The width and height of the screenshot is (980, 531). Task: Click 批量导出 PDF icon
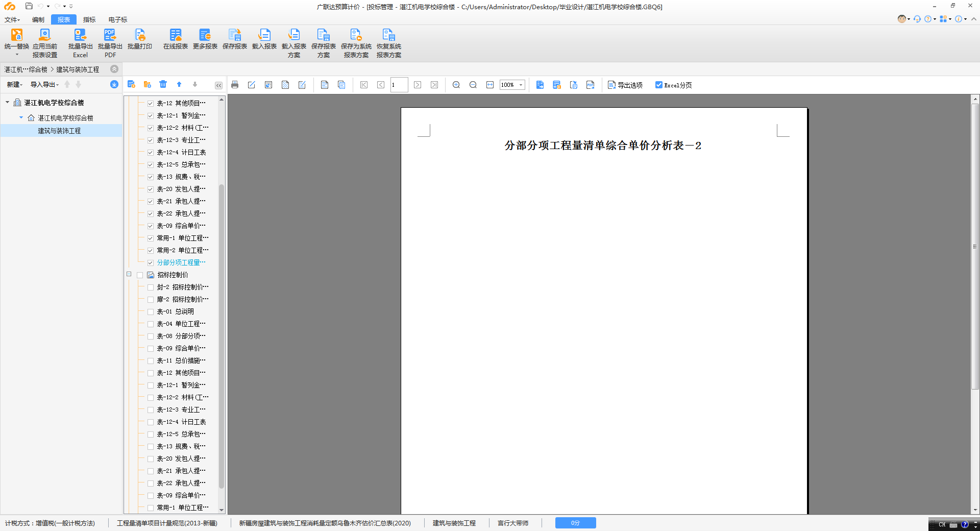pos(110,43)
